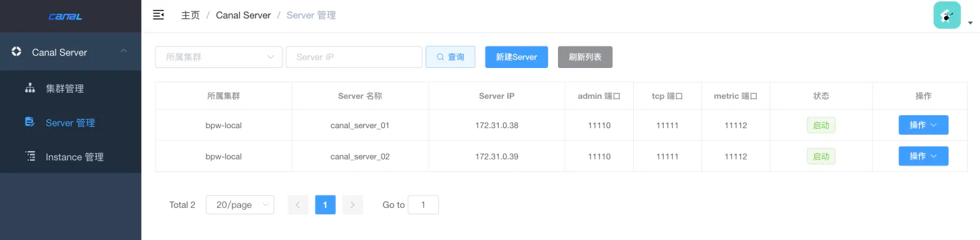980x240 pixels.
Task: Click the metric 端口 column header
Action: pos(736,96)
